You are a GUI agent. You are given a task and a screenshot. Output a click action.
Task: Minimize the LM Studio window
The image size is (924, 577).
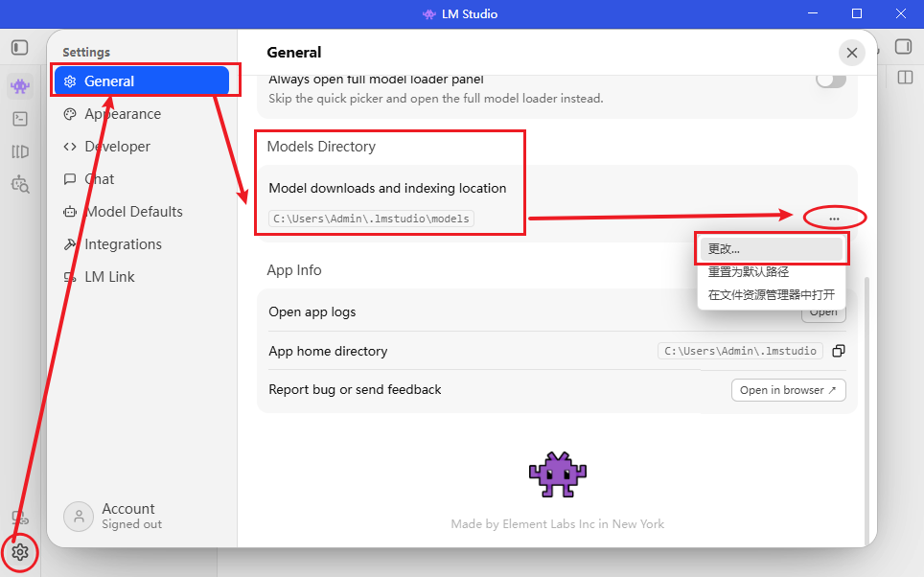pyautogui.click(x=813, y=13)
